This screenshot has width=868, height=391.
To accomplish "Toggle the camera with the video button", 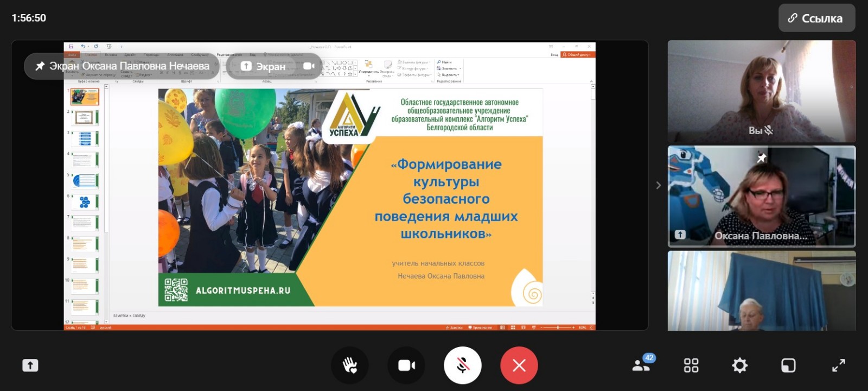I will point(406,365).
